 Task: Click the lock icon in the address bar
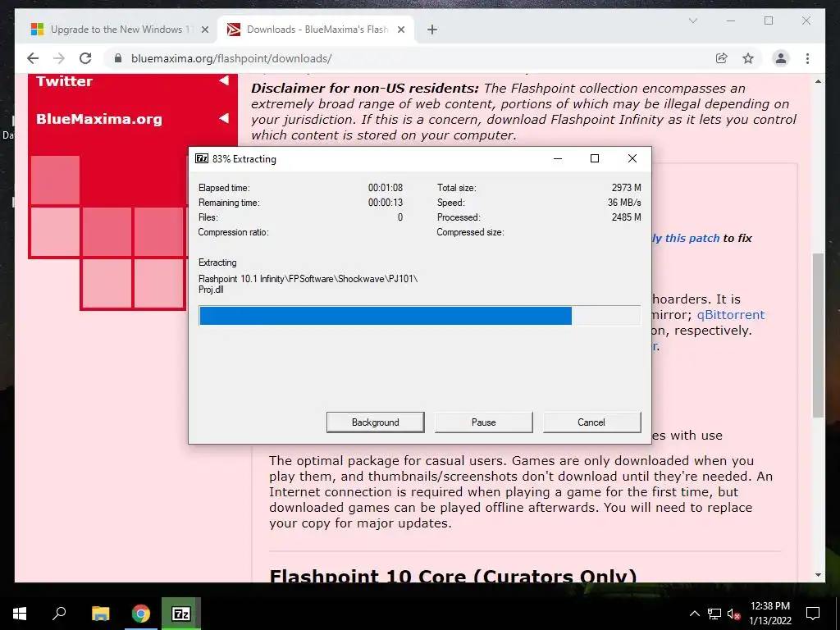(118, 58)
